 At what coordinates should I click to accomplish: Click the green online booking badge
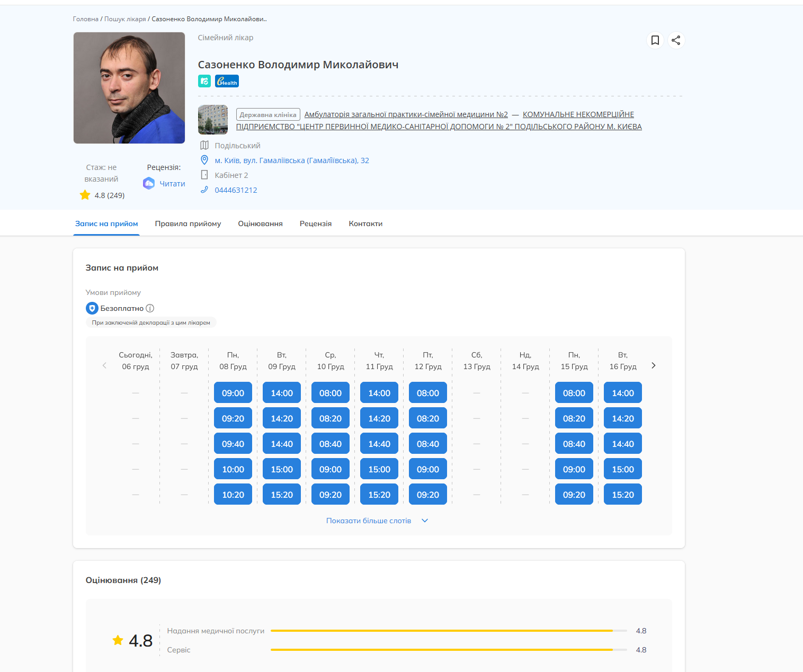click(x=204, y=81)
